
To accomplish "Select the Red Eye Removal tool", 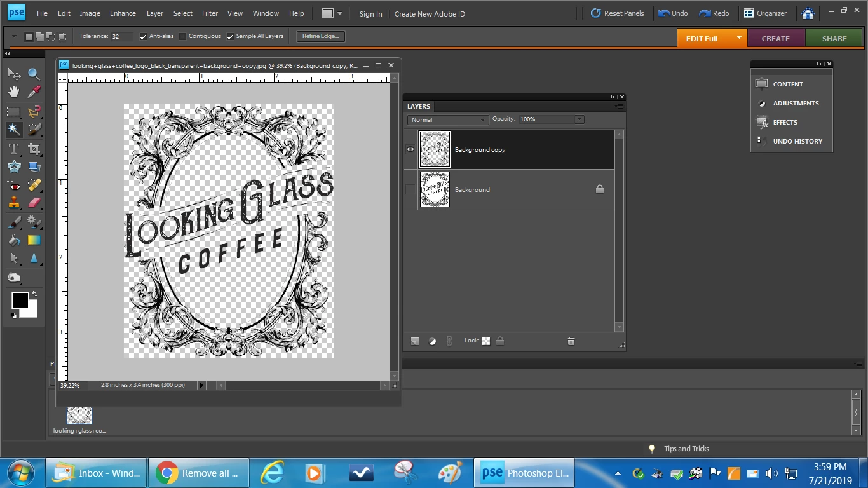I will (x=13, y=186).
